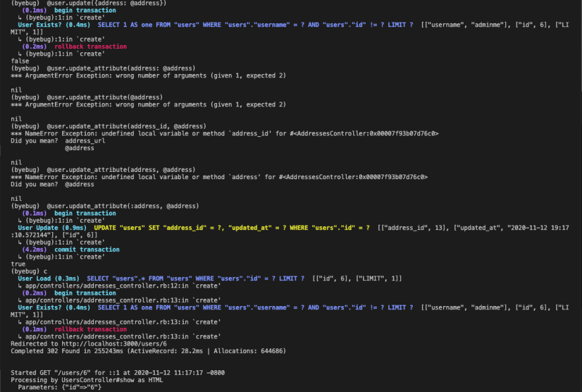Click the 'Started GET "/users/6"' line
This screenshot has width=582, height=392.
[118, 373]
